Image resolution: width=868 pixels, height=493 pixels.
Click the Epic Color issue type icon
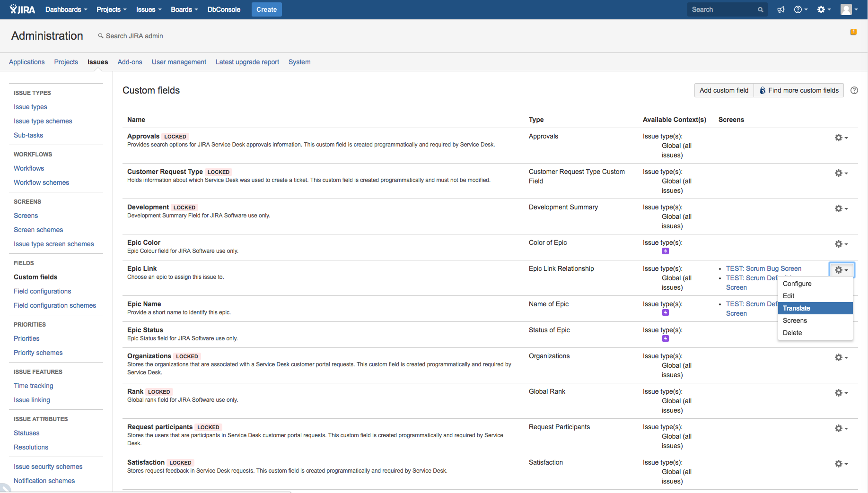(x=666, y=251)
